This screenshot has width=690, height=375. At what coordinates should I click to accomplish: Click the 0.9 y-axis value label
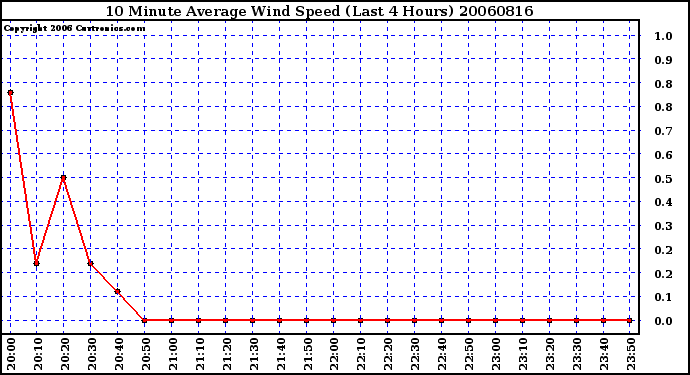point(663,60)
